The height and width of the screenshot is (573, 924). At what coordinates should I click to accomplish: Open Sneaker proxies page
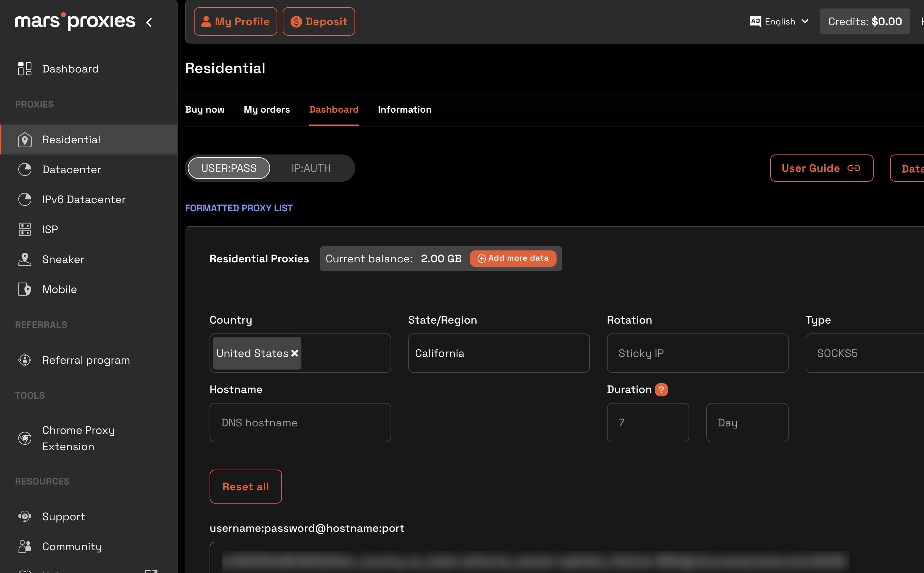point(89,259)
